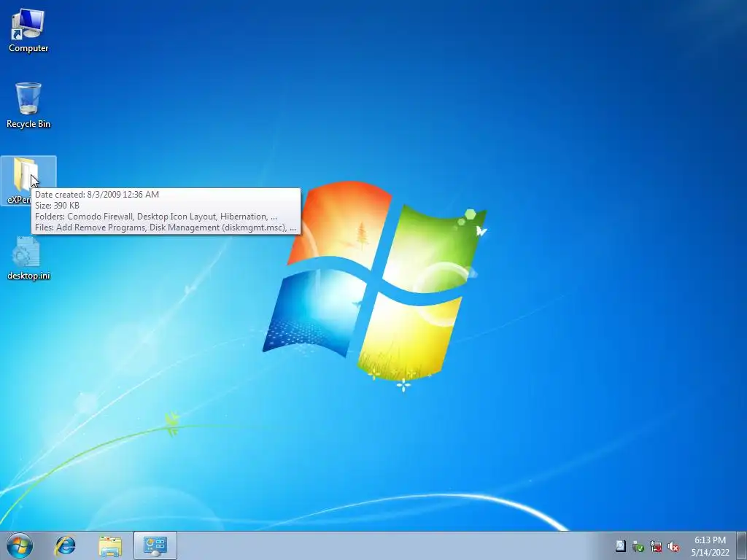Viewport: 747px width, 560px height.
Task: Click the muted volume speaker icon
Action: [673, 546]
